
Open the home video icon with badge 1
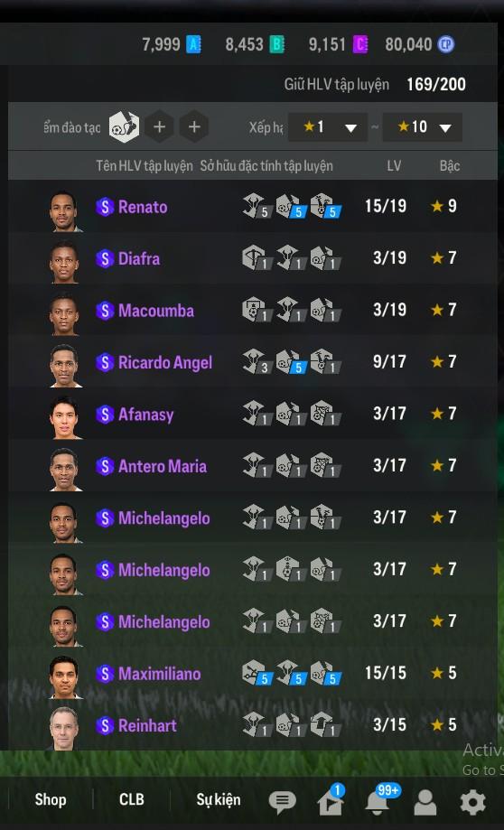click(331, 801)
